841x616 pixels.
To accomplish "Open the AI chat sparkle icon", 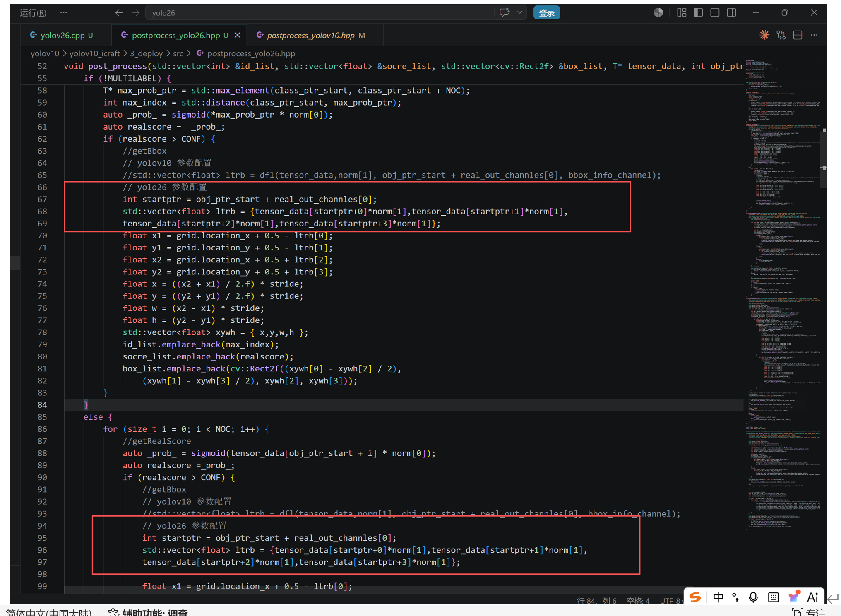I will point(504,13).
